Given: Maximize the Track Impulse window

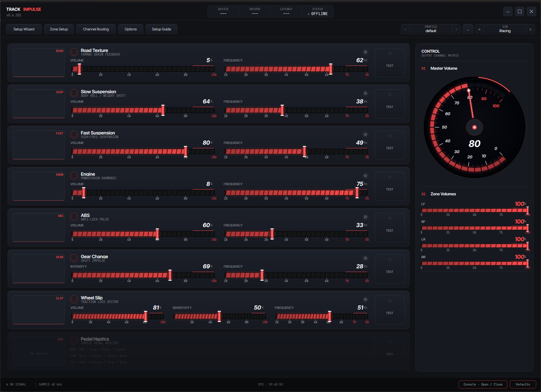Looking at the screenshot, I should coord(520,11).
